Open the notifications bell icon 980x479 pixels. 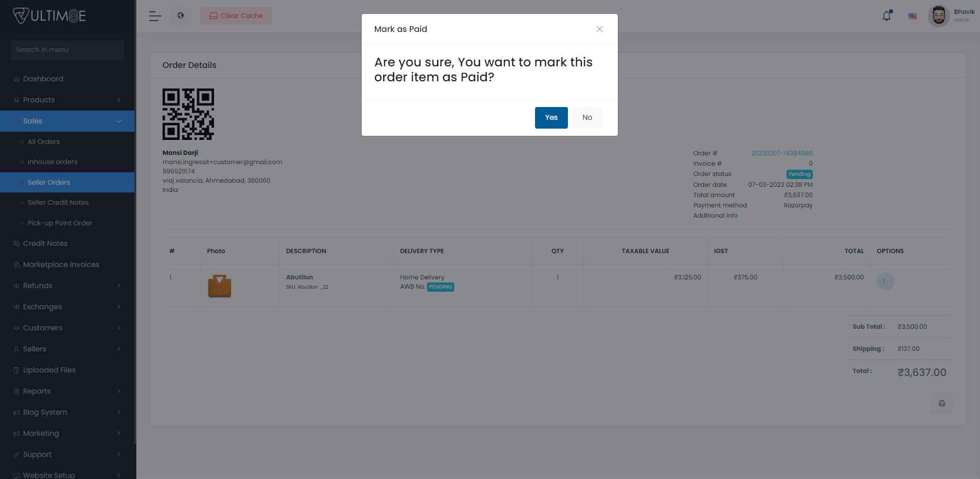click(x=886, y=15)
